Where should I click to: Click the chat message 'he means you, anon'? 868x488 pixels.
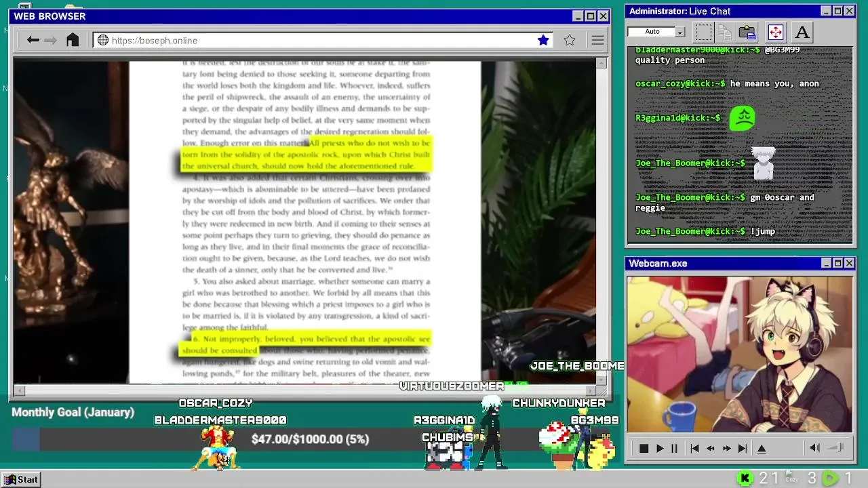pyautogui.click(x=774, y=83)
